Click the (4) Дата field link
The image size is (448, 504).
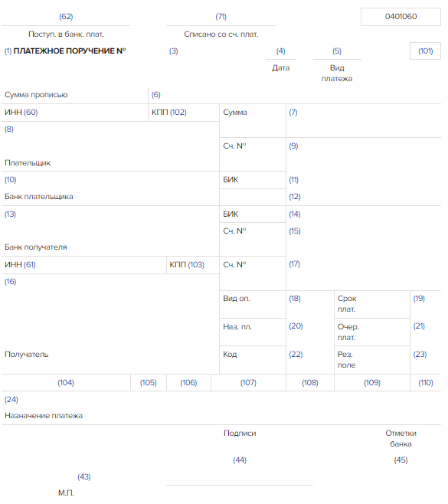280,51
